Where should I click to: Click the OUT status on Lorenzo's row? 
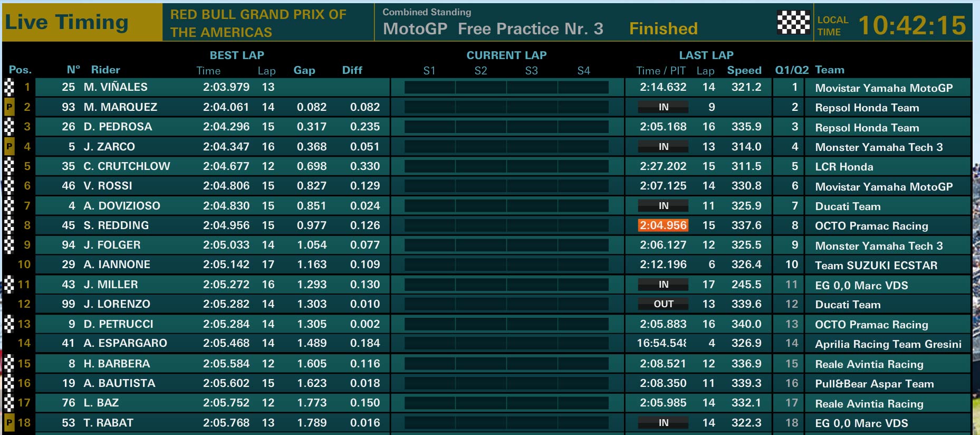663,304
